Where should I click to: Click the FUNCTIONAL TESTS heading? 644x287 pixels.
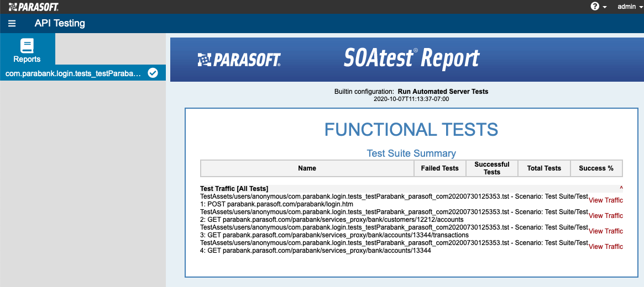pyautogui.click(x=411, y=130)
